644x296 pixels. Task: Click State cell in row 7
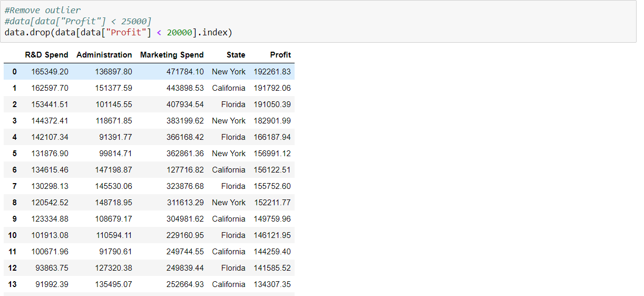(233, 186)
